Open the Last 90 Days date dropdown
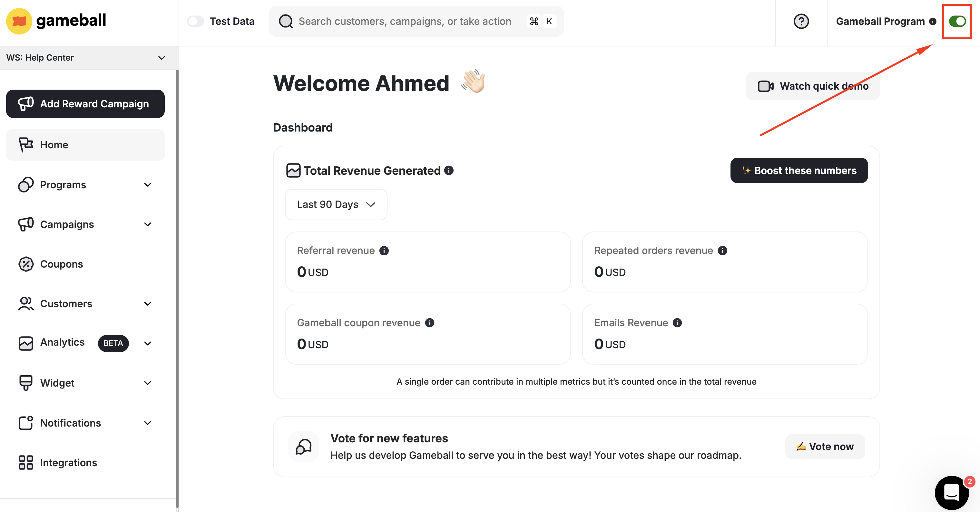 [x=336, y=205]
